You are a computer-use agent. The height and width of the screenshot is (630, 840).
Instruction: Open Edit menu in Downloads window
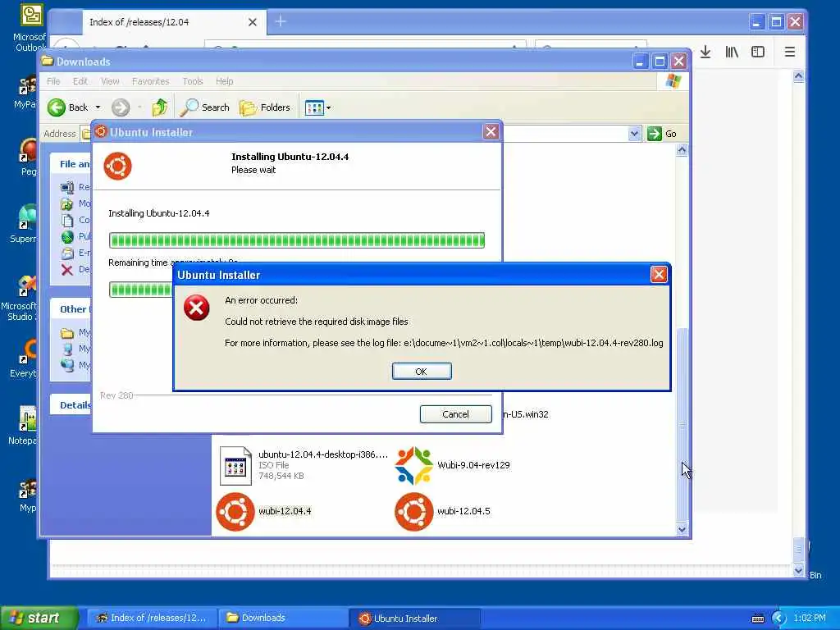pos(80,81)
